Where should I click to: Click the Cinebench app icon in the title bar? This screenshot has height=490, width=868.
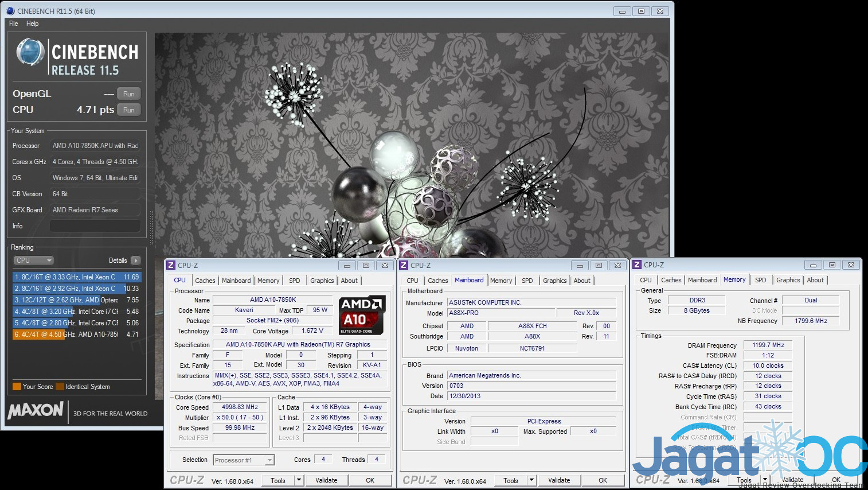(10, 11)
